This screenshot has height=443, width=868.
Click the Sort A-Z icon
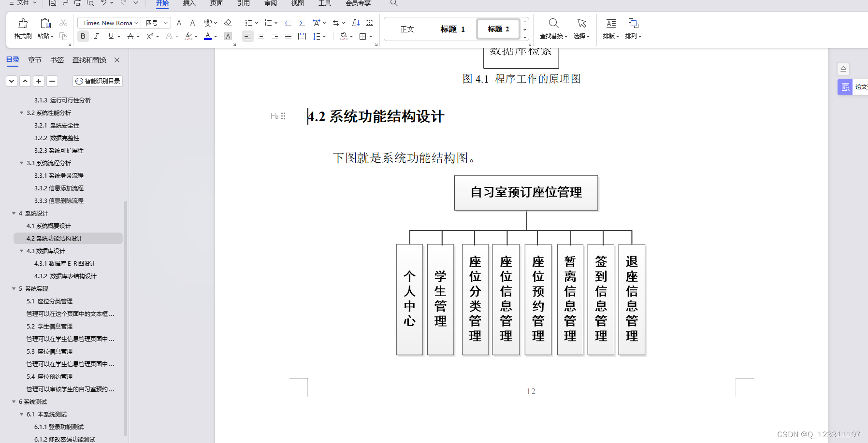[x=356, y=23]
